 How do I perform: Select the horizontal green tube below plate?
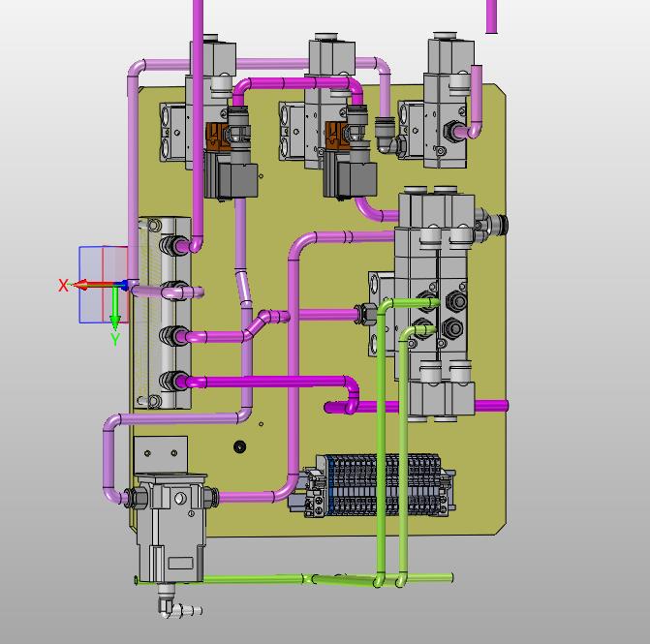294,579
